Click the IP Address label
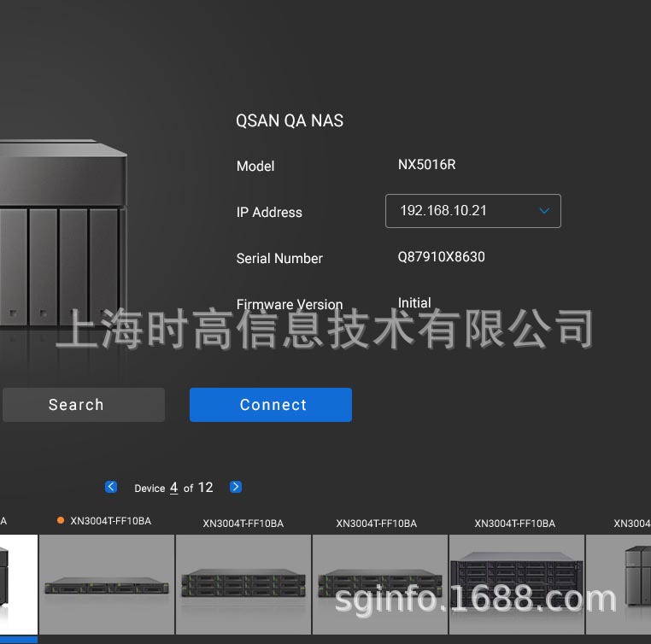 coord(269,213)
